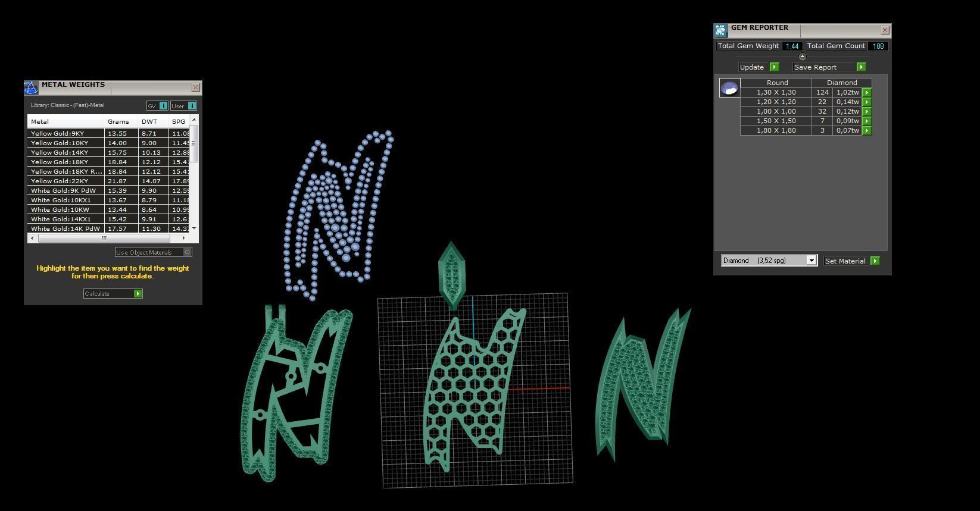Image resolution: width=980 pixels, height=511 pixels.
Task: Select the Yellow Gold:14KY row
Action: coord(108,152)
